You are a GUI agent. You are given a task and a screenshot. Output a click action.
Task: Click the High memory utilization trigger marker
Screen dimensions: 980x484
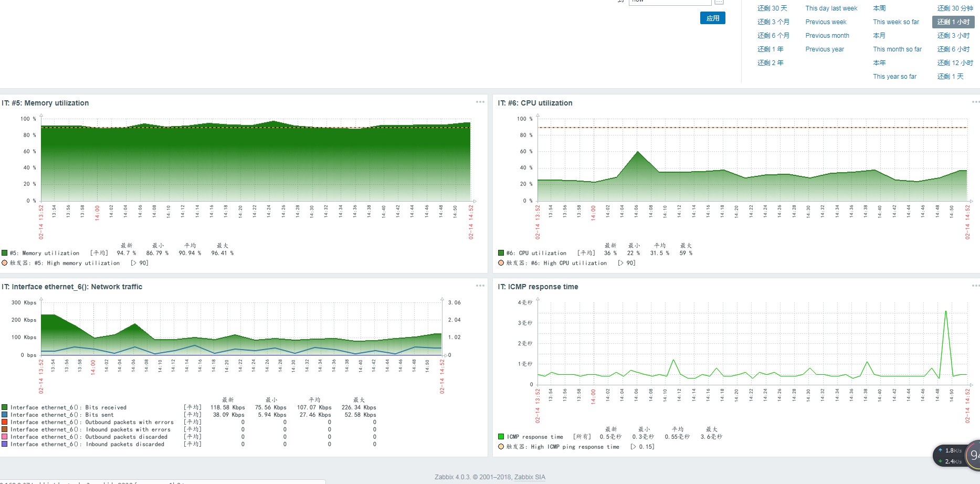click(5, 263)
